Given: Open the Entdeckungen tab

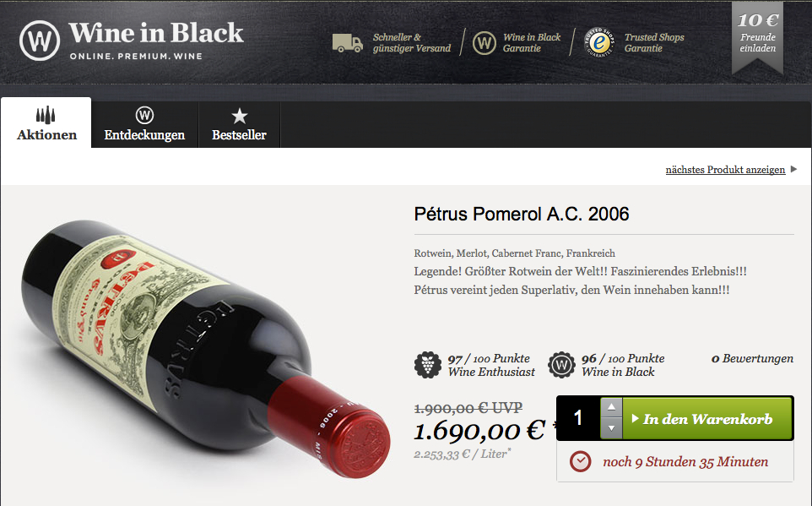Looking at the screenshot, I should (144, 124).
